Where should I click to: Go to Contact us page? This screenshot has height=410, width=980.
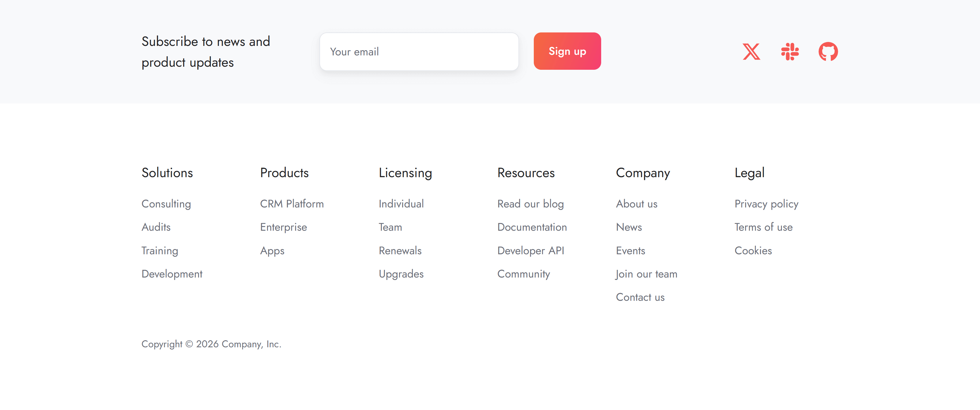640,297
